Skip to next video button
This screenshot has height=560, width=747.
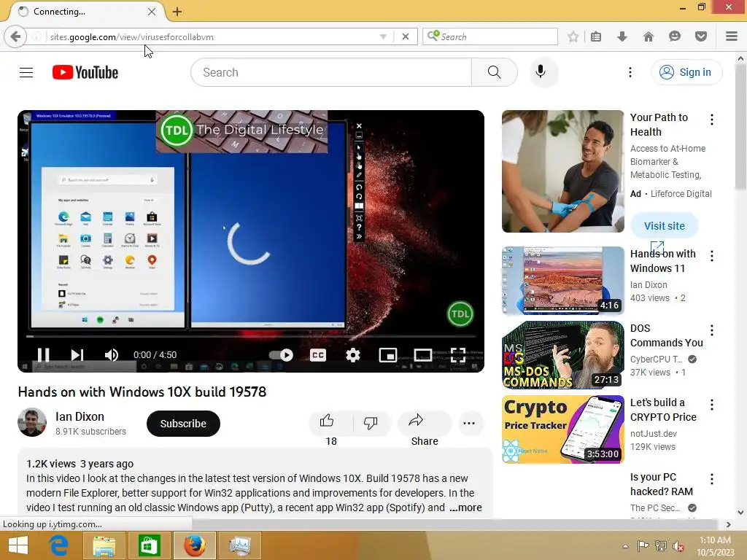tap(77, 355)
